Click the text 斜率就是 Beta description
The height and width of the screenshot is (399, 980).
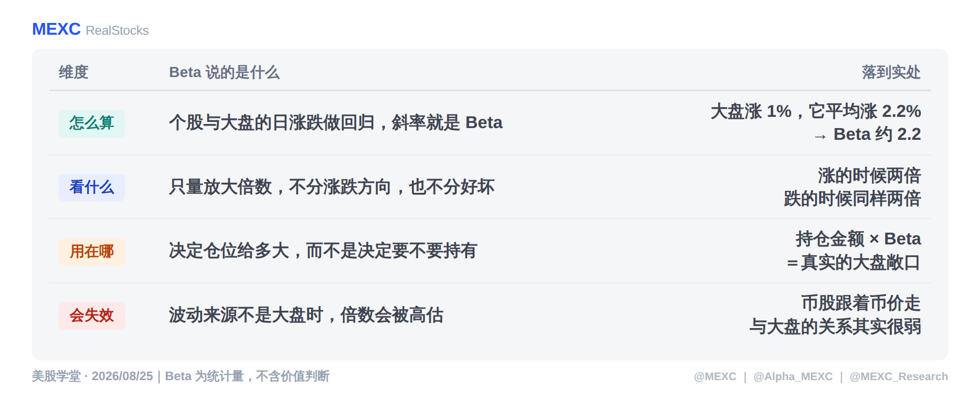[447, 122]
